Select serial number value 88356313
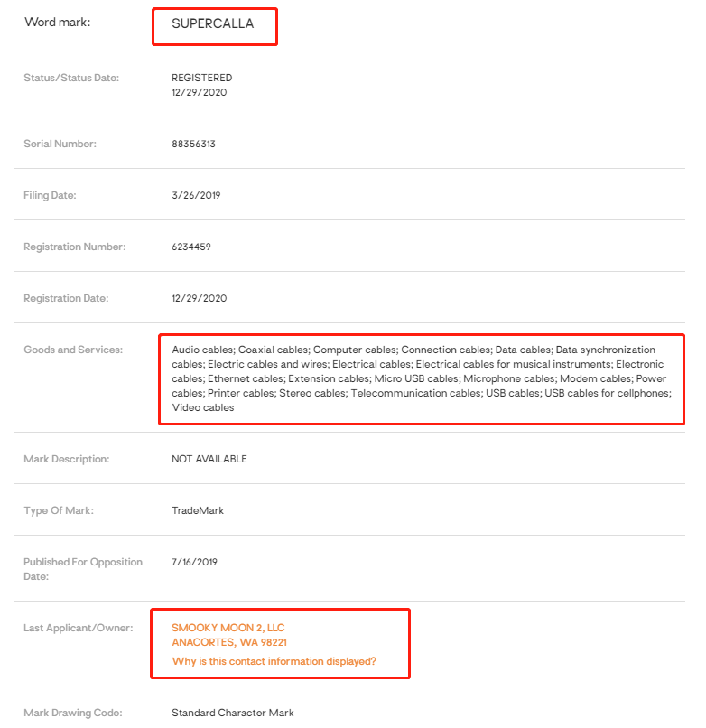 pyautogui.click(x=193, y=144)
